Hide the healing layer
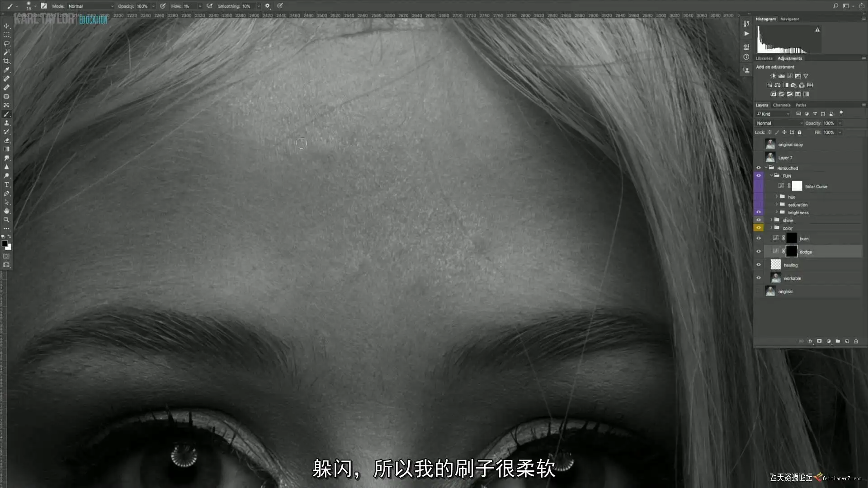This screenshot has height=488, width=868. coord(759,265)
